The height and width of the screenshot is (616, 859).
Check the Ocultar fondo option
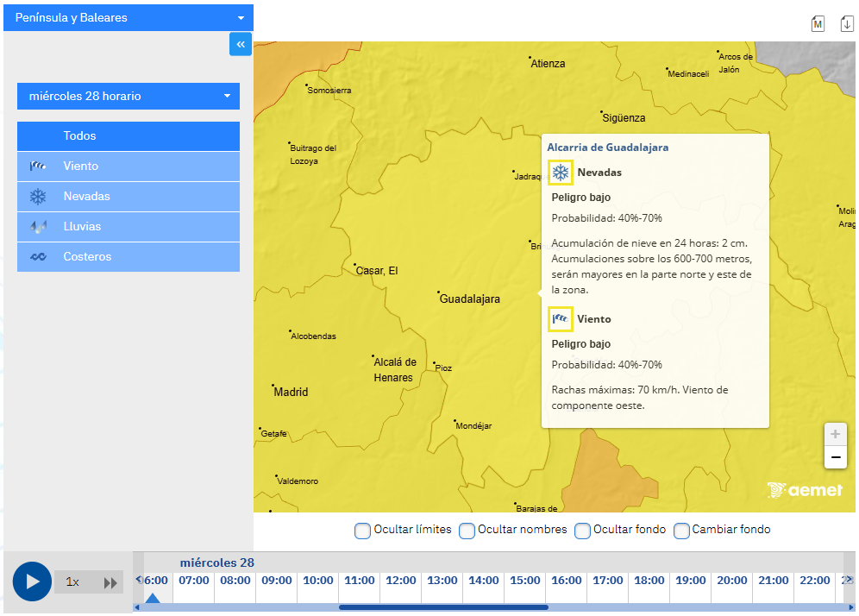click(582, 530)
